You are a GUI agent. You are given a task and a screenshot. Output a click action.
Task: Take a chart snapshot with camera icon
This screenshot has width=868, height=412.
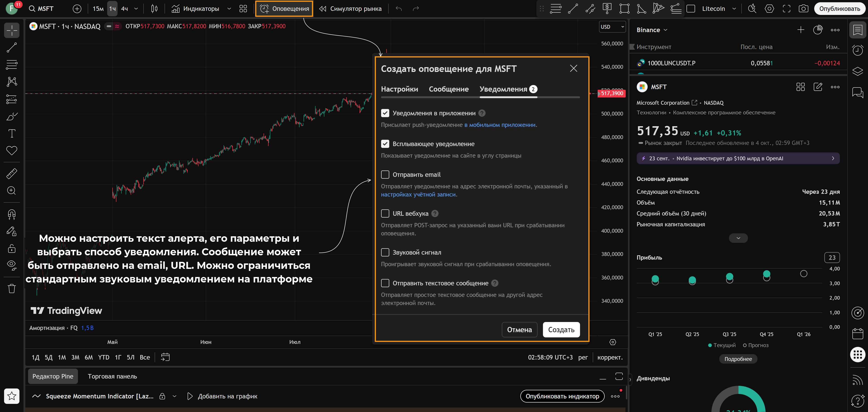(803, 9)
